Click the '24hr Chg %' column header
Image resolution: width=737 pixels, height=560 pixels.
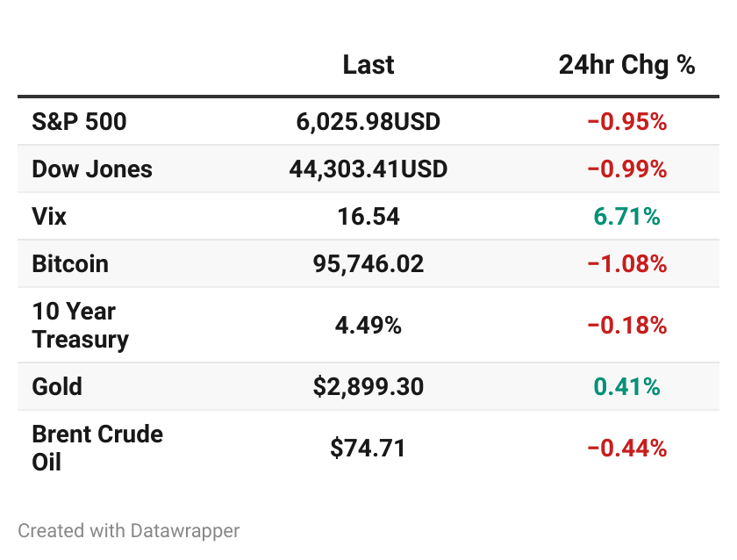[x=626, y=65]
